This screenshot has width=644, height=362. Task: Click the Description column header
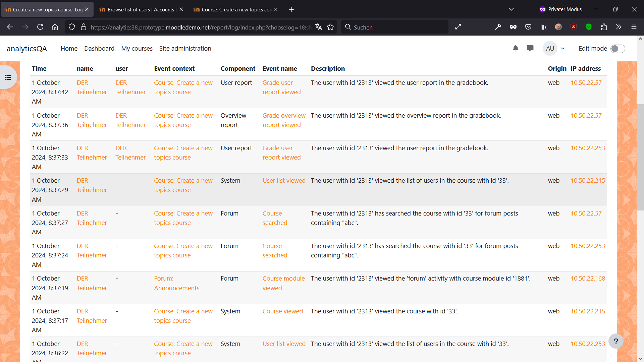[x=328, y=68]
